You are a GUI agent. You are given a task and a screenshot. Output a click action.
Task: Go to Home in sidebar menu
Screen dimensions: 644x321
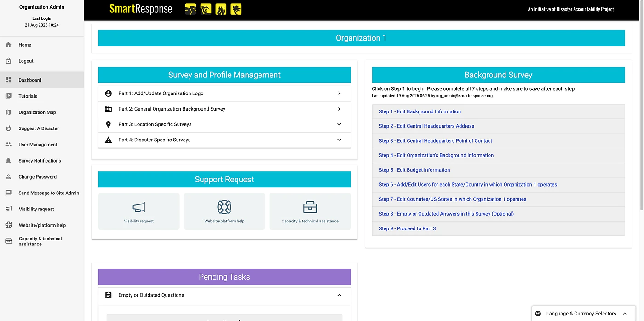coord(25,45)
